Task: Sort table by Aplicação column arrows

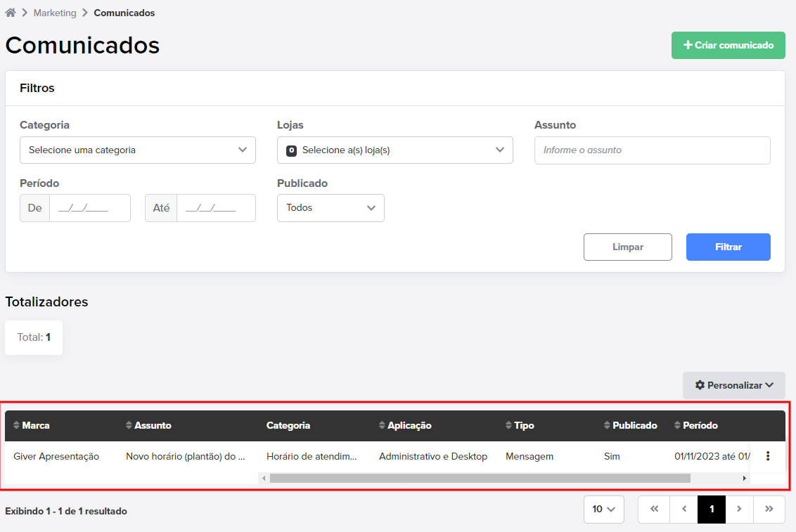Action: click(x=383, y=425)
